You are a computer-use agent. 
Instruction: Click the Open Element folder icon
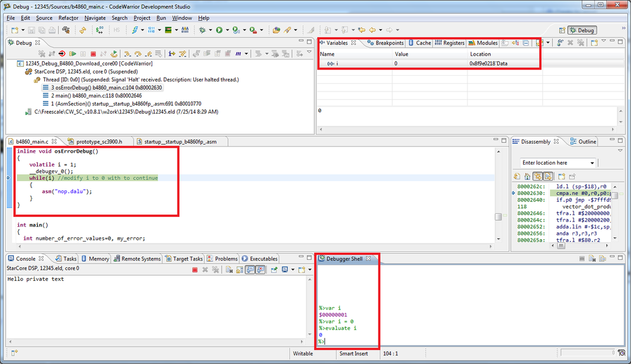(276, 30)
